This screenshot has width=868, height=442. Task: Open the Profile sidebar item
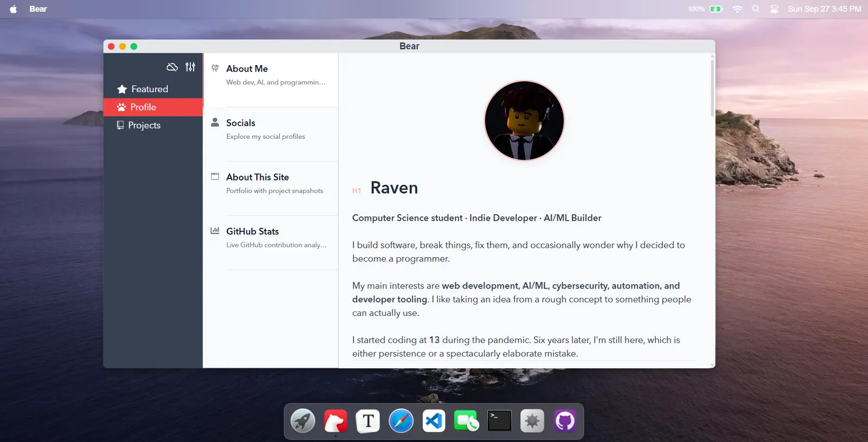tap(153, 107)
